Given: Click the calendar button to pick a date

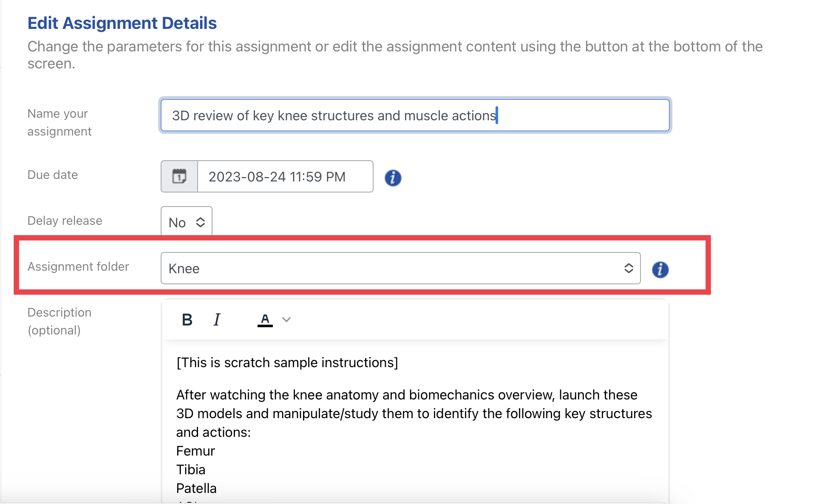Looking at the screenshot, I should click(179, 176).
